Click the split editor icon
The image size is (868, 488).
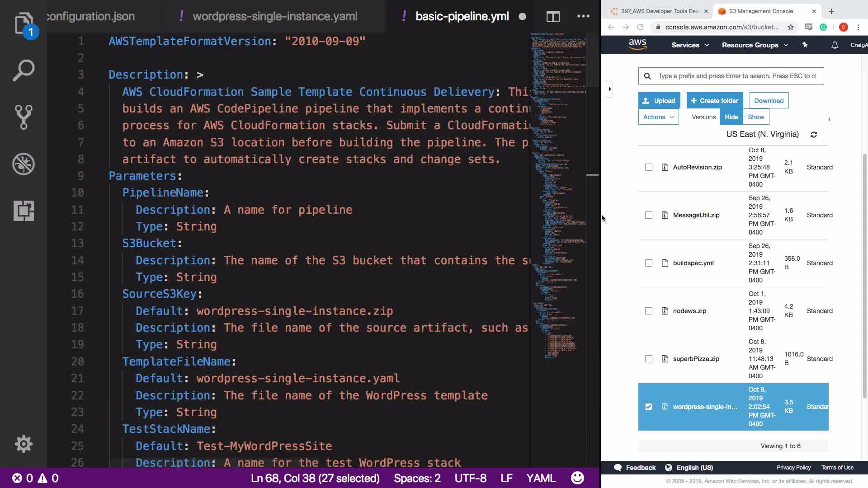point(552,17)
